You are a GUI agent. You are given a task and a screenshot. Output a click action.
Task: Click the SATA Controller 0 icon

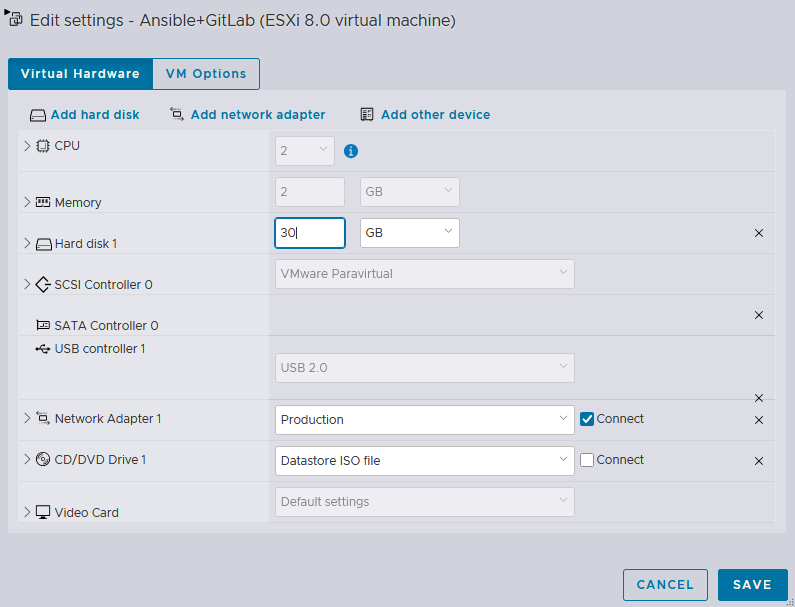tap(43, 325)
